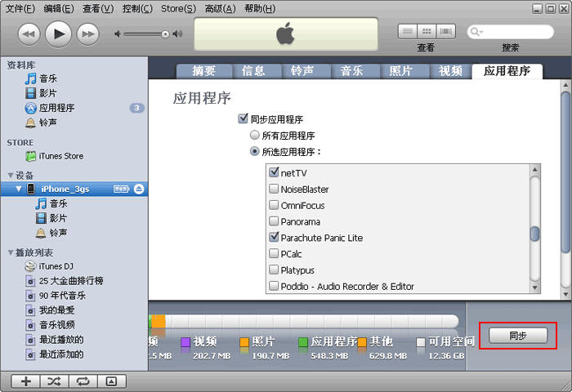Add new playlist with plus button

click(26, 381)
